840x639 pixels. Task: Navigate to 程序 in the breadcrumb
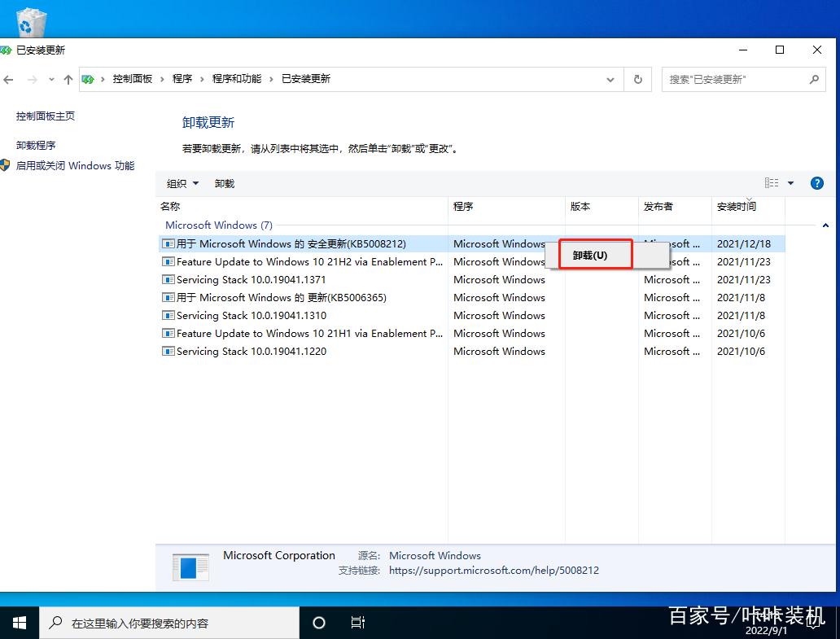[183, 78]
